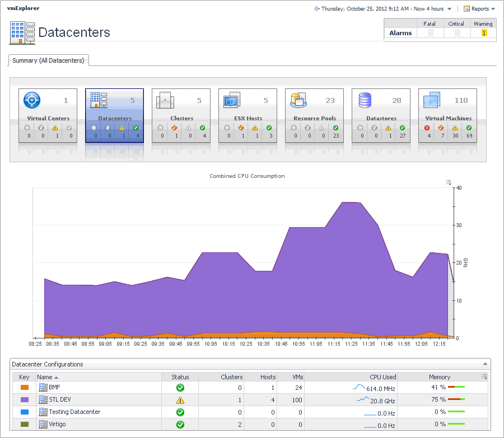This screenshot has width=504, height=438.
Task: Click the Warning alarm count cell
Action: tap(484, 33)
